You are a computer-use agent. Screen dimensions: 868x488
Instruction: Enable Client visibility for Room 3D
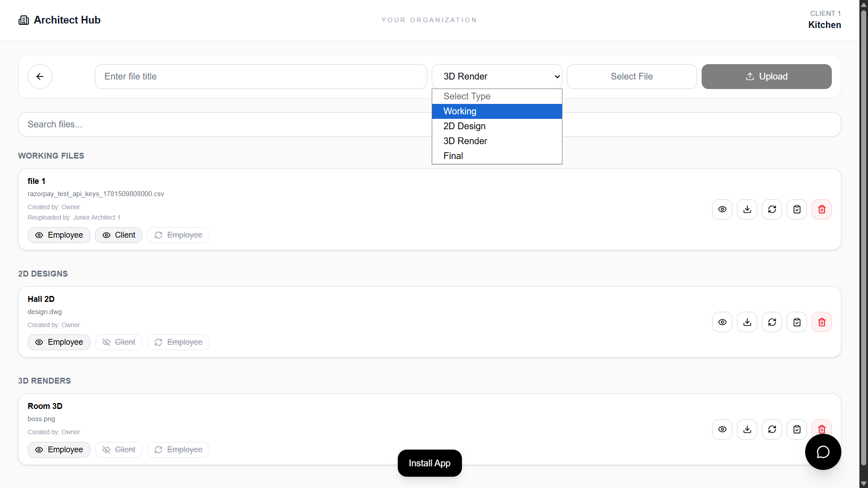click(118, 450)
